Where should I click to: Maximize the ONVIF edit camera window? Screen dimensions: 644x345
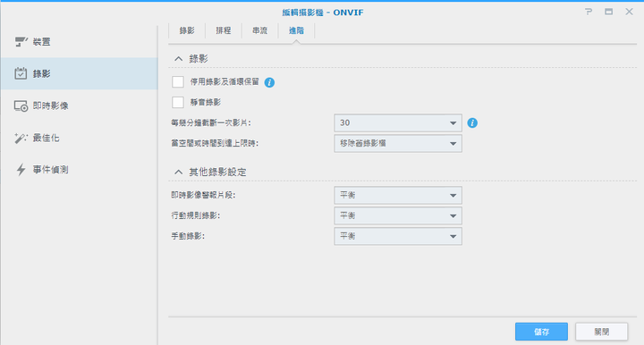click(609, 12)
